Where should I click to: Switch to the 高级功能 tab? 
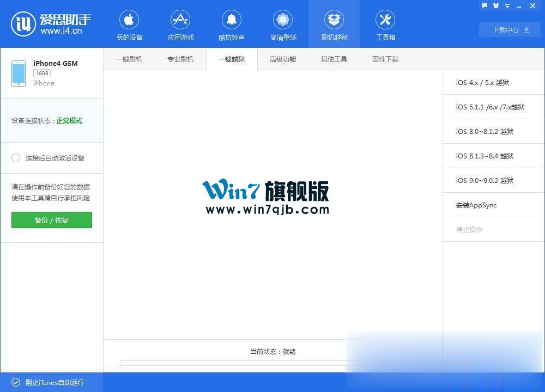pyautogui.click(x=283, y=59)
